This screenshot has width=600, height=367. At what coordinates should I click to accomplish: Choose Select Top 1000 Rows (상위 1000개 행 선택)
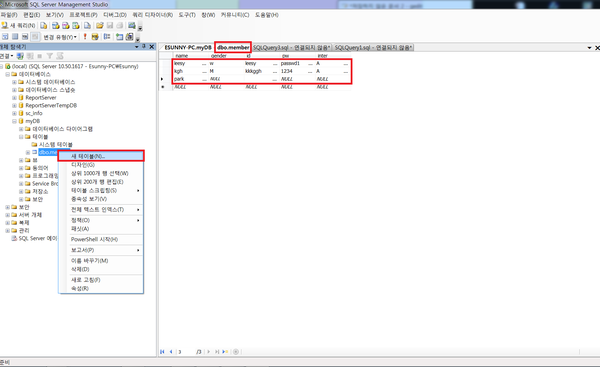click(x=101, y=173)
